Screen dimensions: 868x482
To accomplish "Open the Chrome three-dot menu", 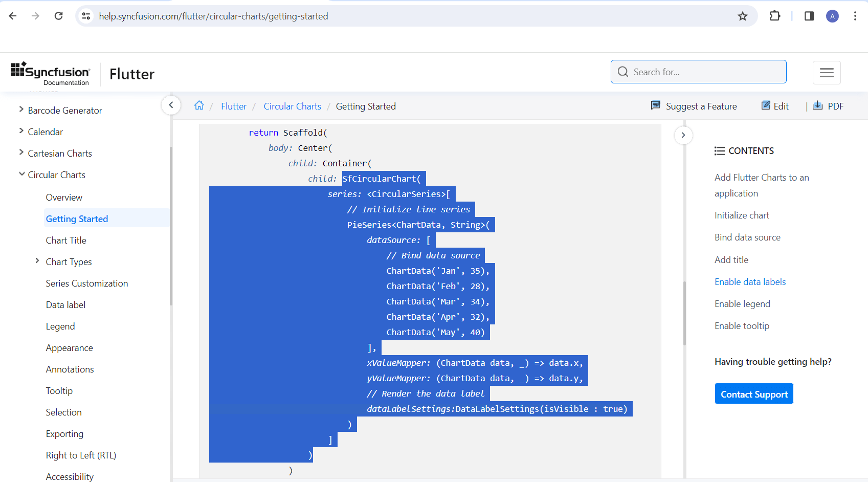I will (x=855, y=16).
